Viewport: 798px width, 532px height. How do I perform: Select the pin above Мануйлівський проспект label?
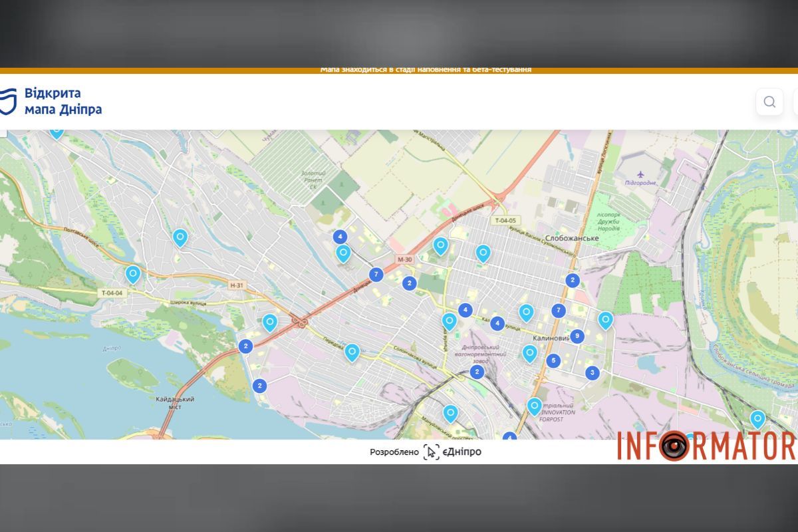point(451,414)
